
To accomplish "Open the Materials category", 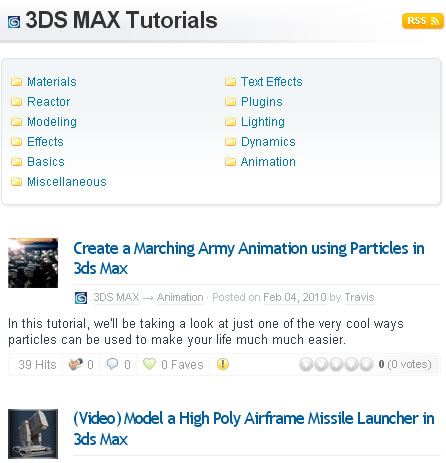I will [52, 82].
